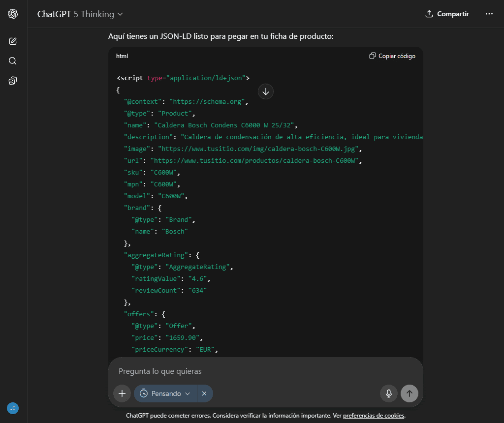
Task: Click the ChatGPT logo in the sidebar
Action: pyautogui.click(x=13, y=14)
